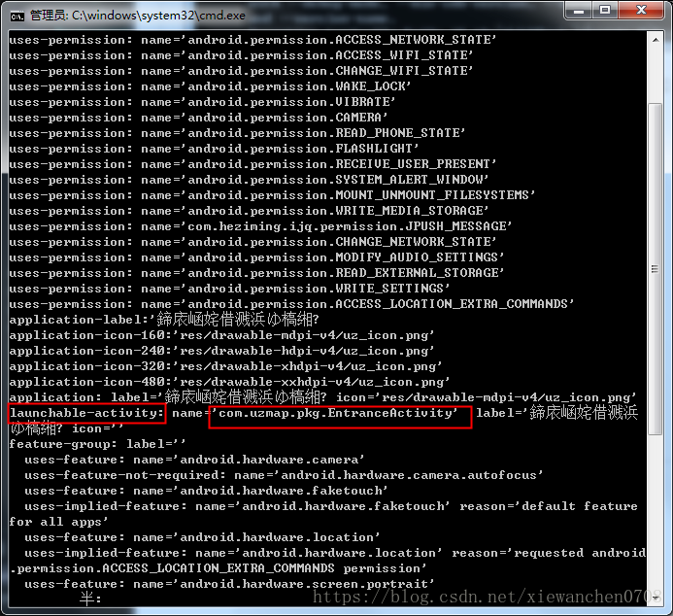
Task: Click the WRITE_MEDIA_STORAGE permission line
Action: click(249, 211)
